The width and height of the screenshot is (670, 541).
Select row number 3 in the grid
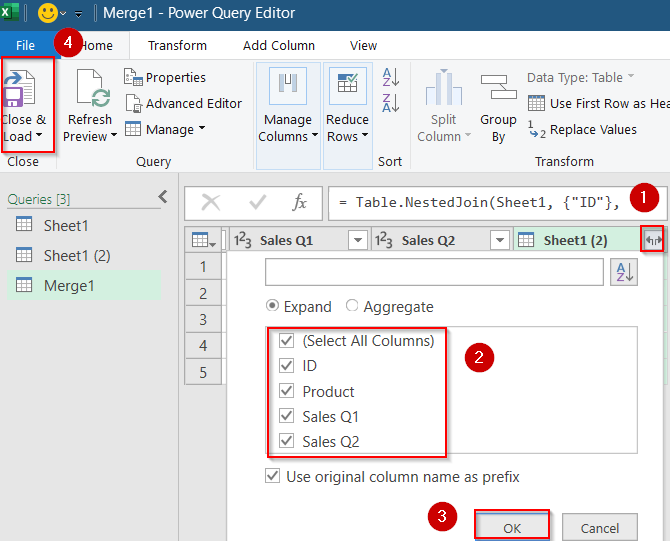click(203, 319)
